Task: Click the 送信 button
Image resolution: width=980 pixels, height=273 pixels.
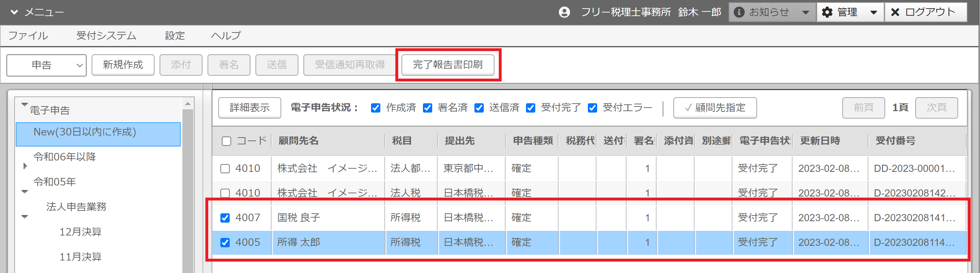Action: (277, 65)
